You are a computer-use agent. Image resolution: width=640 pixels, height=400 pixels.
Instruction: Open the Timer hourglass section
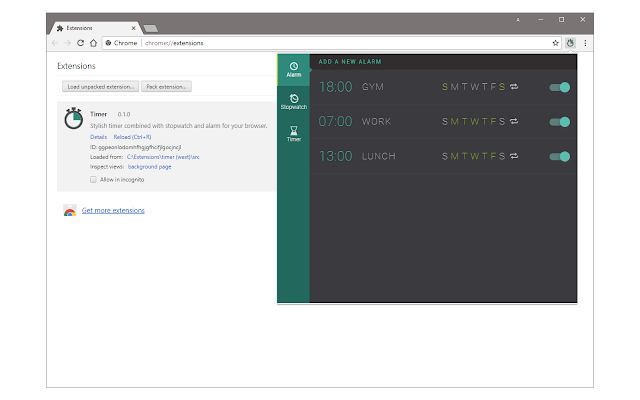(x=293, y=134)
